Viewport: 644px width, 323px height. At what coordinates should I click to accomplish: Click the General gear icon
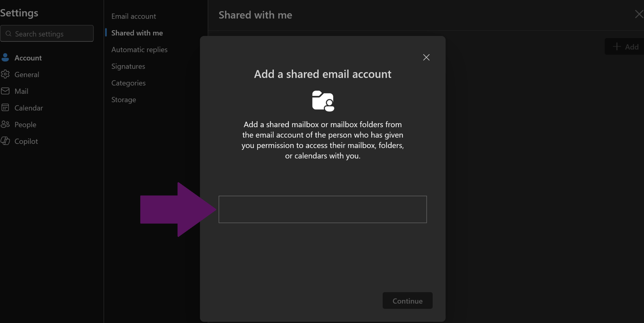(5, 74)
